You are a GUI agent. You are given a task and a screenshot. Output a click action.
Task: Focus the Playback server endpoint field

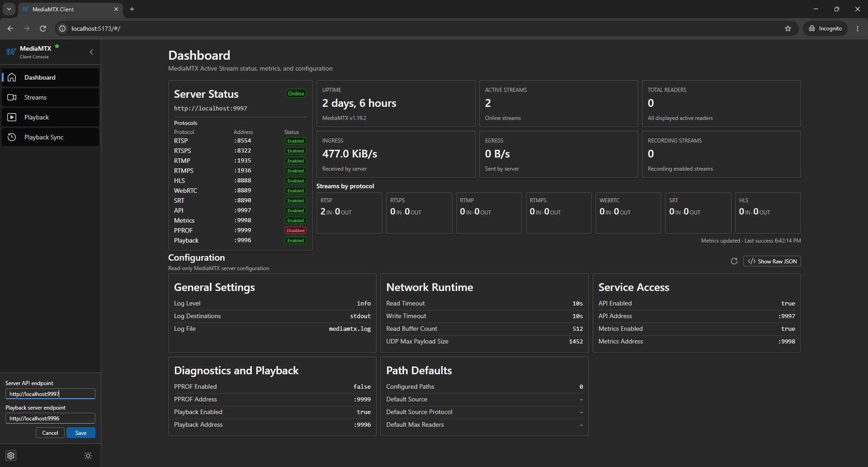(x=50, y=418)
